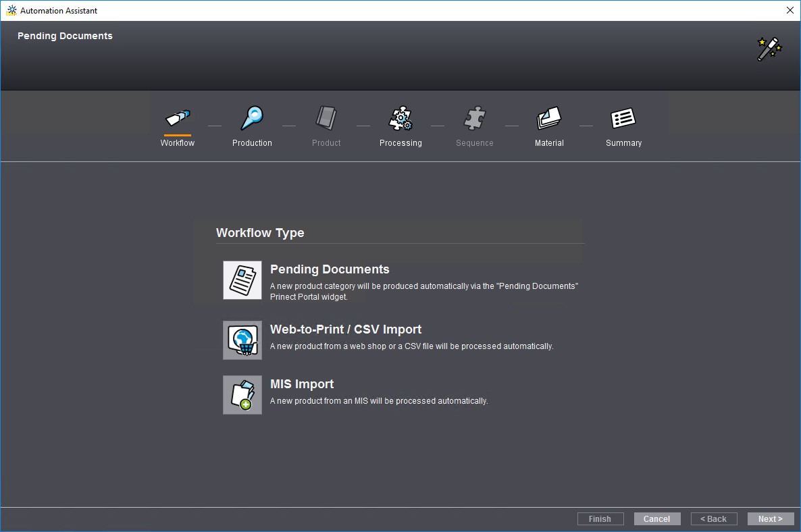This screenshot has width=801, height=532.
Task: Pick the MIS Import file icon
Action: click(242, 395)
